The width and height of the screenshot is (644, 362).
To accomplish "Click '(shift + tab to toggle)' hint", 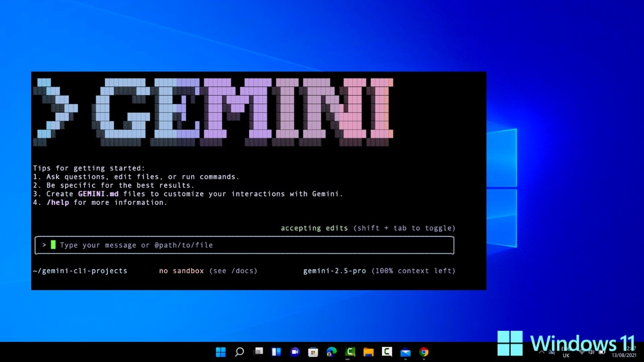I will click(x=405, y=228).
